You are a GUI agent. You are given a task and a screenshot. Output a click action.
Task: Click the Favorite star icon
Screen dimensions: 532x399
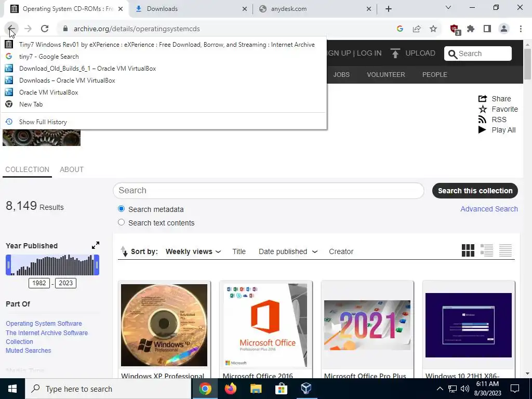(483, 109)
